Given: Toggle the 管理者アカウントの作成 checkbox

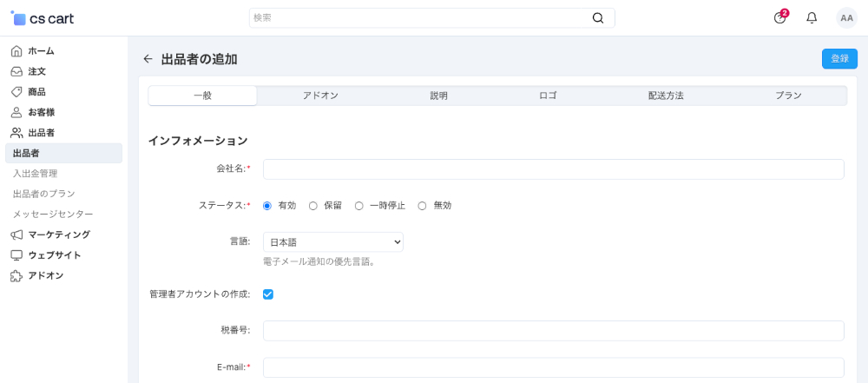Looking at the screenshot, I should [x=268, y=294].
